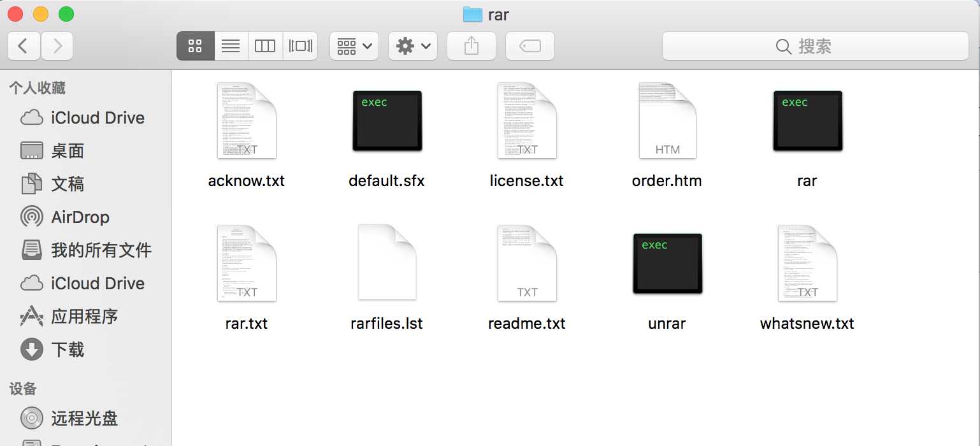Click the Edit Tags toolbar button

coord(530,46)
